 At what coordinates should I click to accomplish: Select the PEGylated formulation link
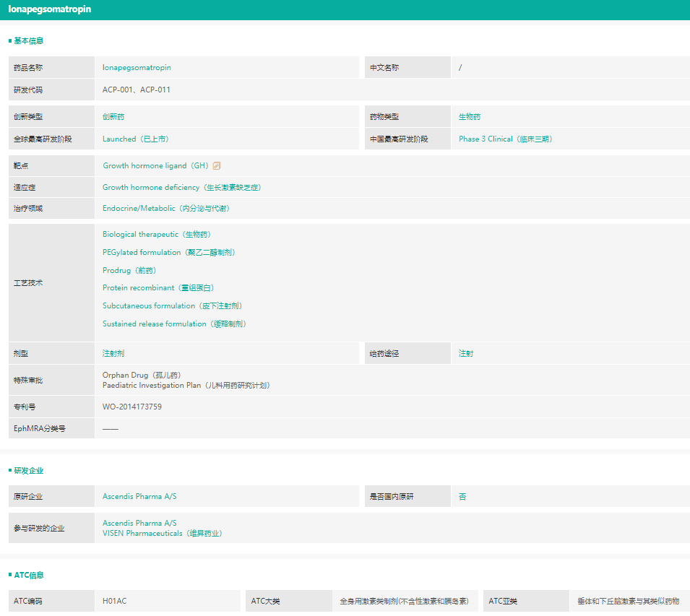coord(169,252)
